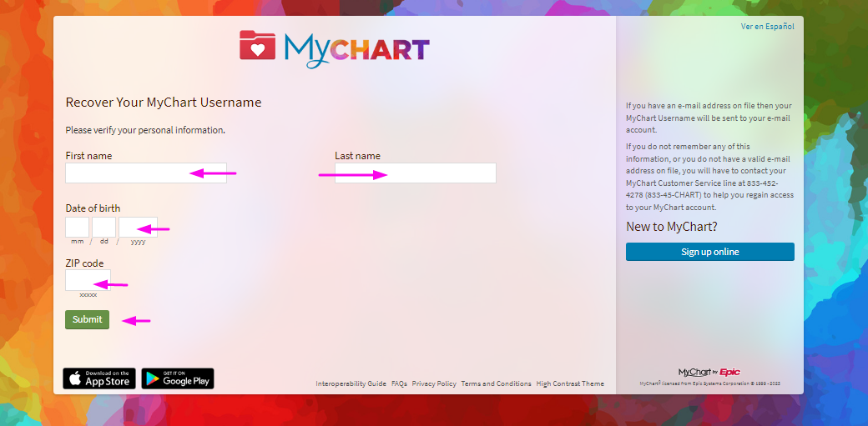Click the Date of birth label
The image size is (868, 426).
pyautogui.click(x=93, y=208)
